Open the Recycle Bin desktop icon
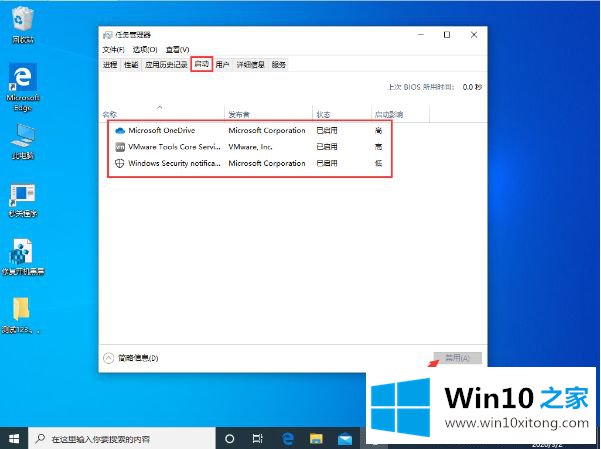This screenshot has height=449, width=601. pyautogui.click(x=22, y=24)
